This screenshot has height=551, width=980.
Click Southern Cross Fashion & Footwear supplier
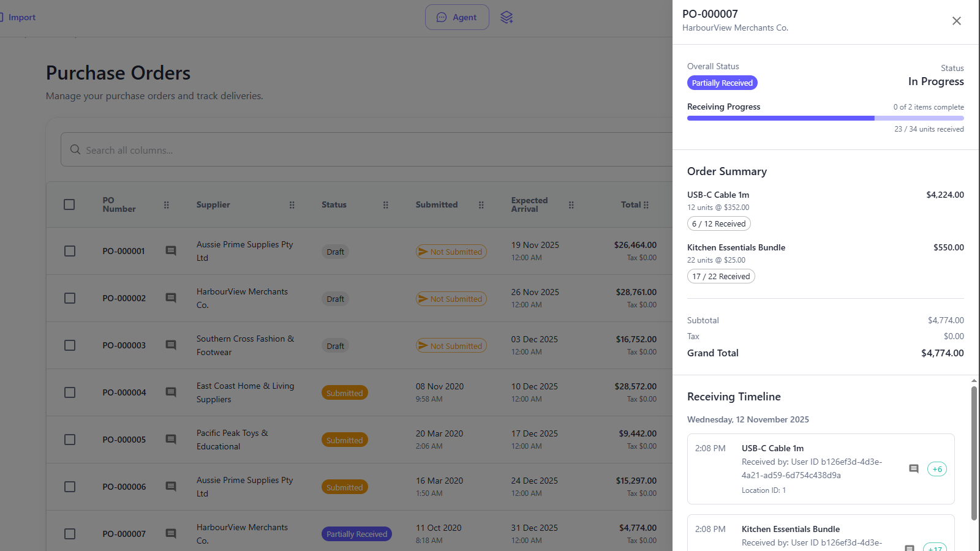click(245, 345)
